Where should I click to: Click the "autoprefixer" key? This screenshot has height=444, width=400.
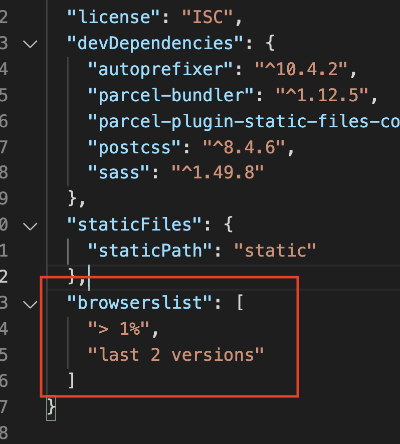[x=160, y=69]
